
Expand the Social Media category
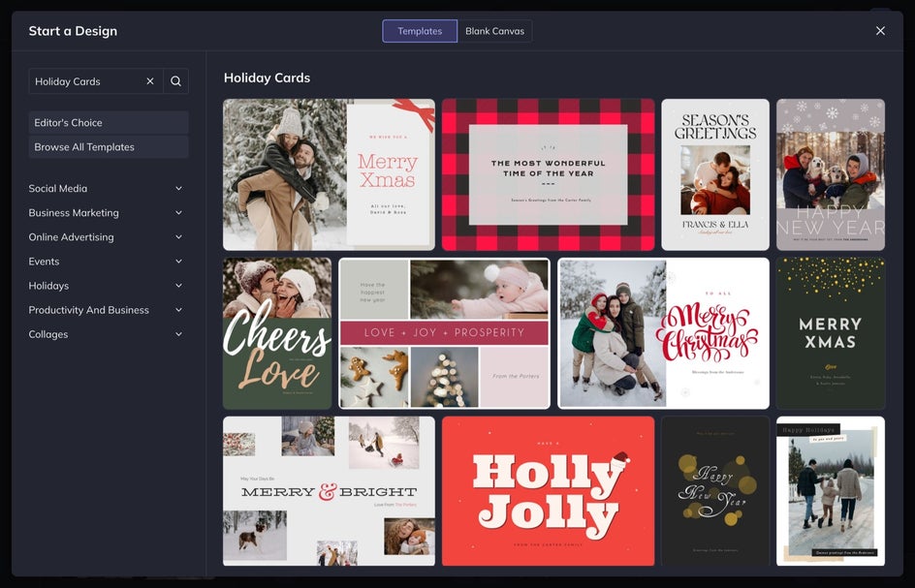107,189
